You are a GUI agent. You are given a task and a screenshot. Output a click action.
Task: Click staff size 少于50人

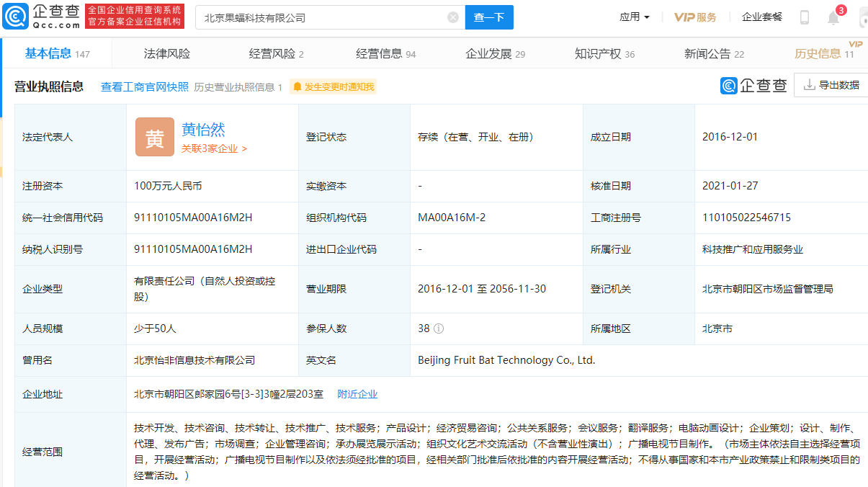coord(155,329)
